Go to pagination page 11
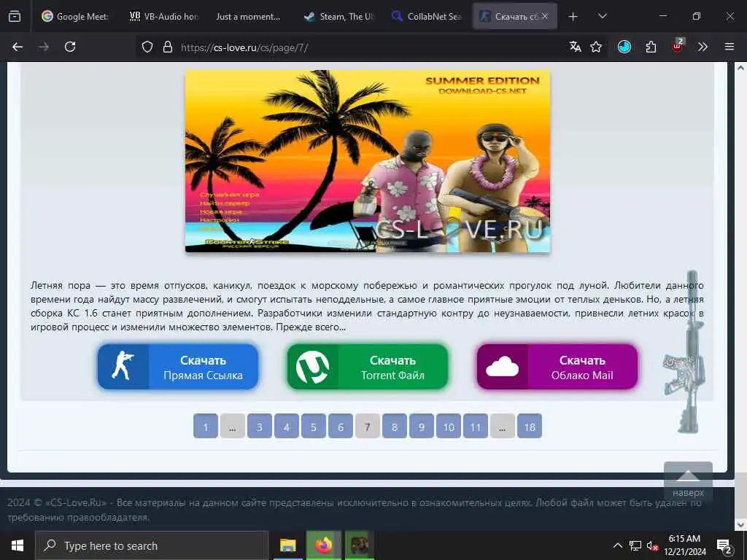Image resolution: width=747 pixels, height=560 pixels. (x=476, y=426)
